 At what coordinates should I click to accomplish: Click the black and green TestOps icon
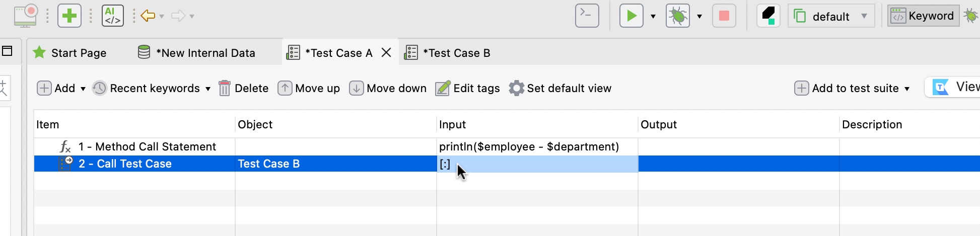pos(768,16)
